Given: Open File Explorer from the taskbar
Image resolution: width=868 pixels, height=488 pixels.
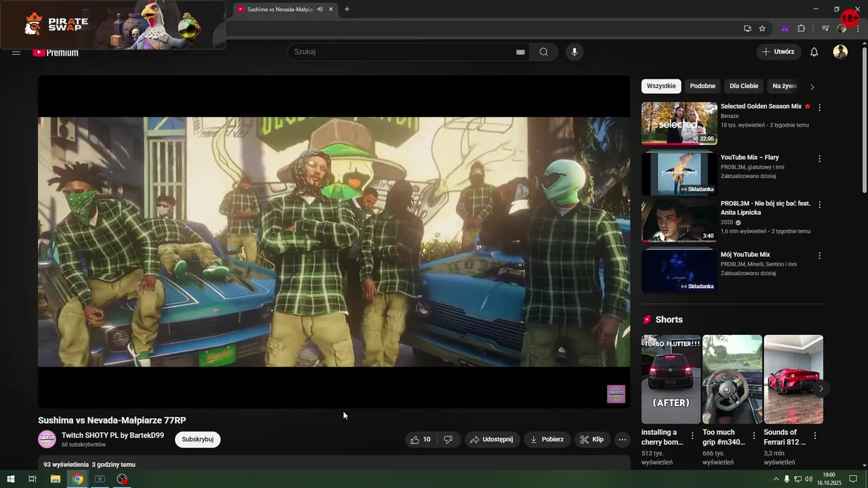Looking at the screenshot, I should coord(56,479).
